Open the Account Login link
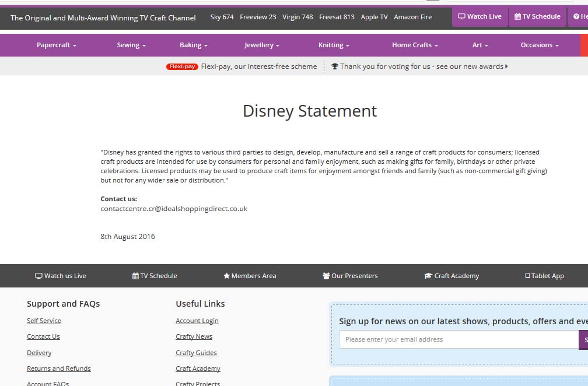 tap(197, 321)
